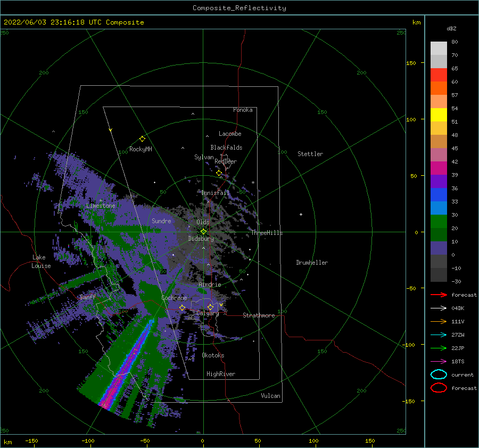This screenshot has height=448, width=479.
Task: Click the Sundre town label
Action: 161,221
